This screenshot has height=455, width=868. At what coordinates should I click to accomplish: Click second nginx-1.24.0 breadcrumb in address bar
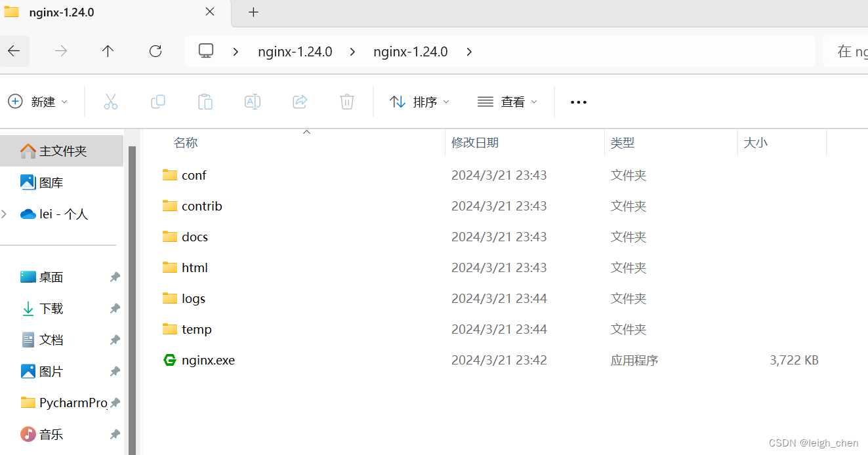(x=411, y=51)
